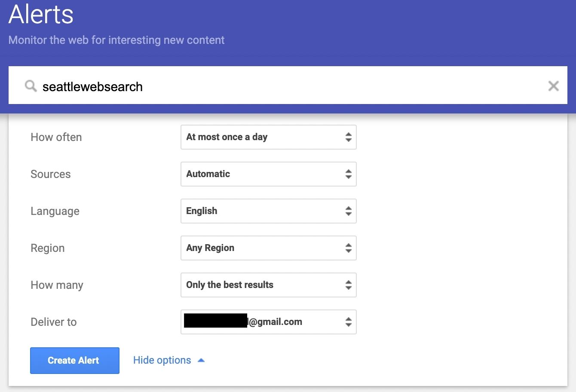The image size is (576, 392).
Task: Click the X to clear the search query
Action: 554,86
